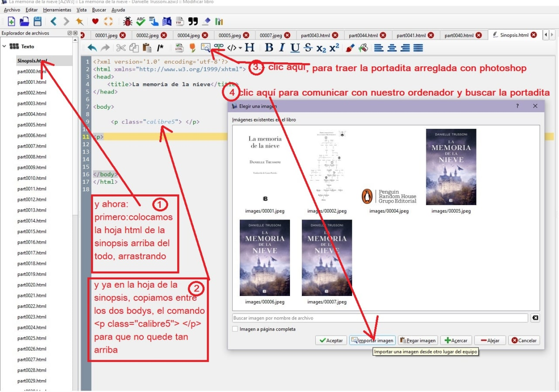
Task: Align text left in the editor toolbar
Action: pos(379,48)
